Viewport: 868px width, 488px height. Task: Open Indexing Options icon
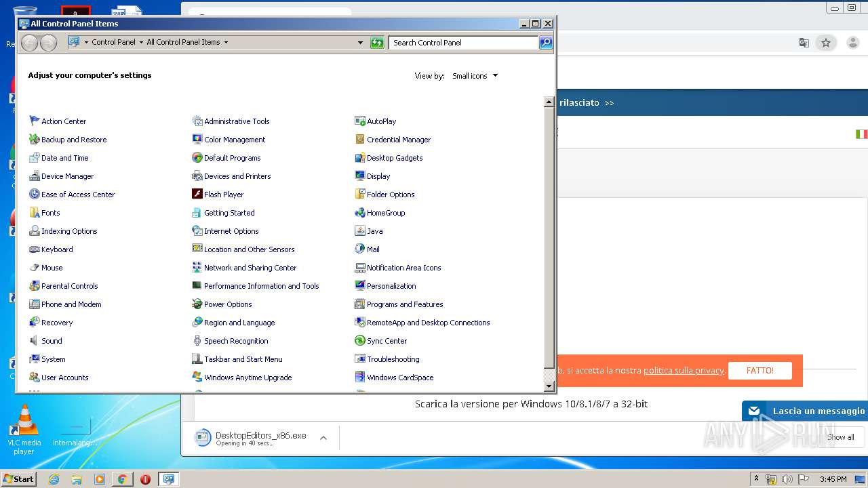click(35, 230)
